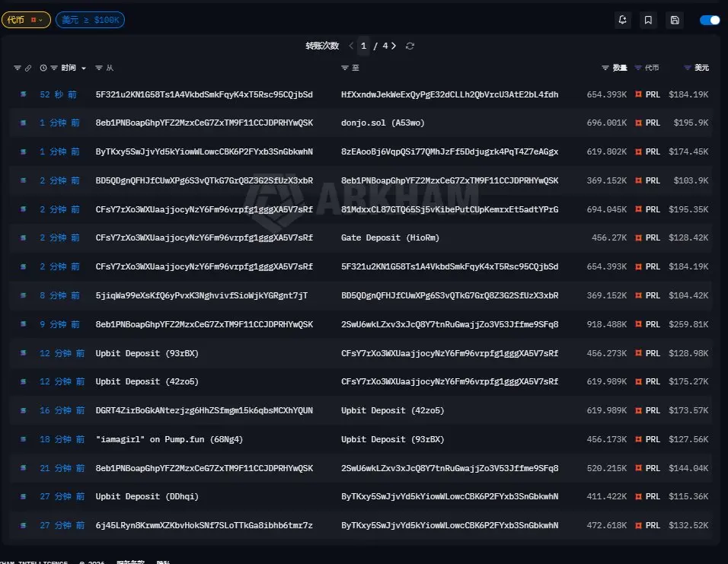Click the 美元 ≥ $100K filter chip
Image resolution: width=728 pixels, height=564 pixels.
[x=90, y=20]
